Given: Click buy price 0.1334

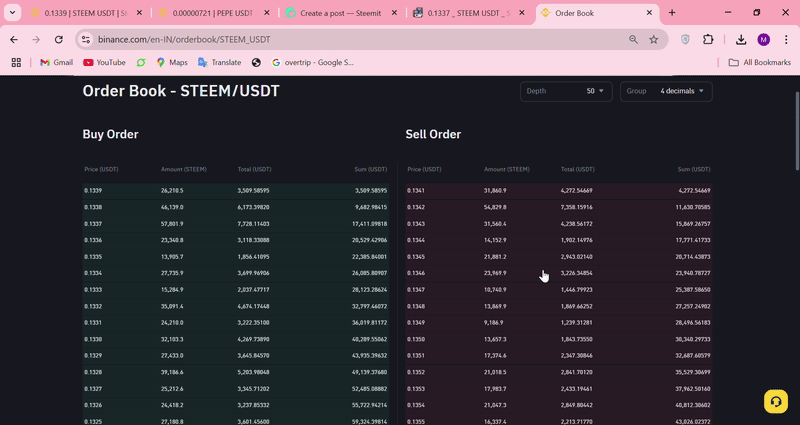Looking at the screenshot, I should 93,273.
